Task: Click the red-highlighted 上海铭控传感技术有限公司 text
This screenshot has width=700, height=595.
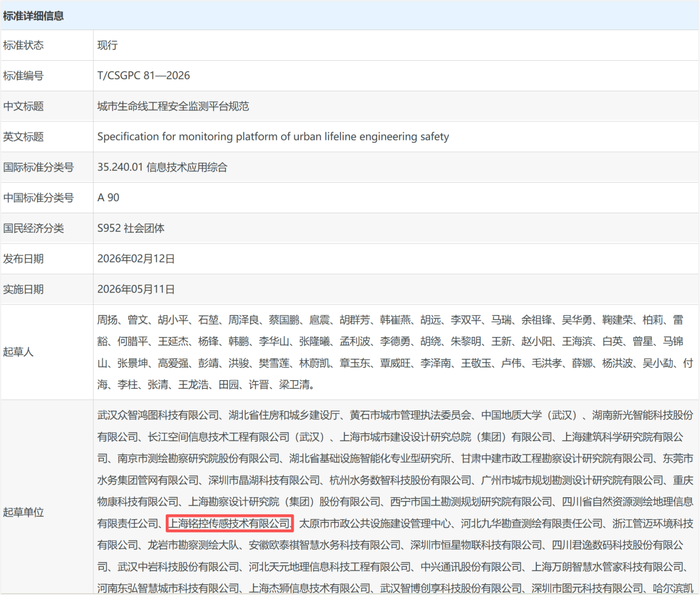Action: 230,523
